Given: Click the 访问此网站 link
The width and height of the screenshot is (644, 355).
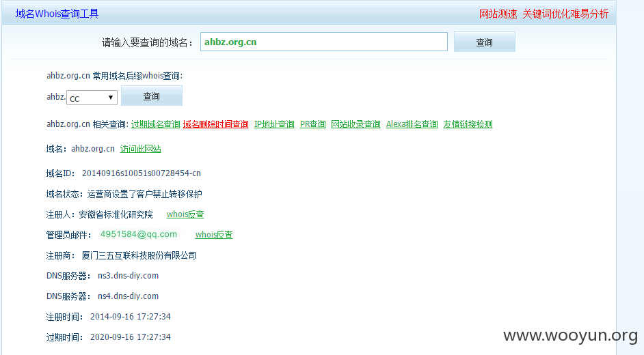Looking at the screenshot, I should coord(140,149).
